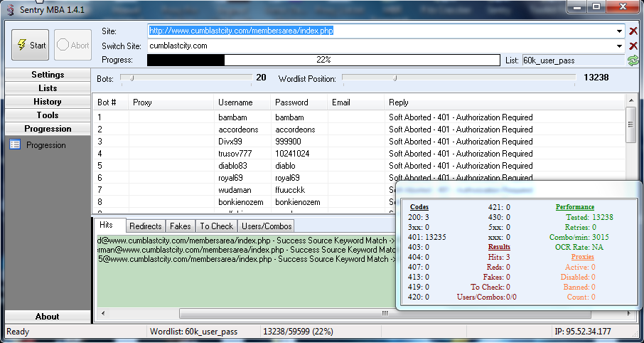This screenshot has height=343, width=644.
Task: Open the History section in sidebar
Action: coord(48,102)
